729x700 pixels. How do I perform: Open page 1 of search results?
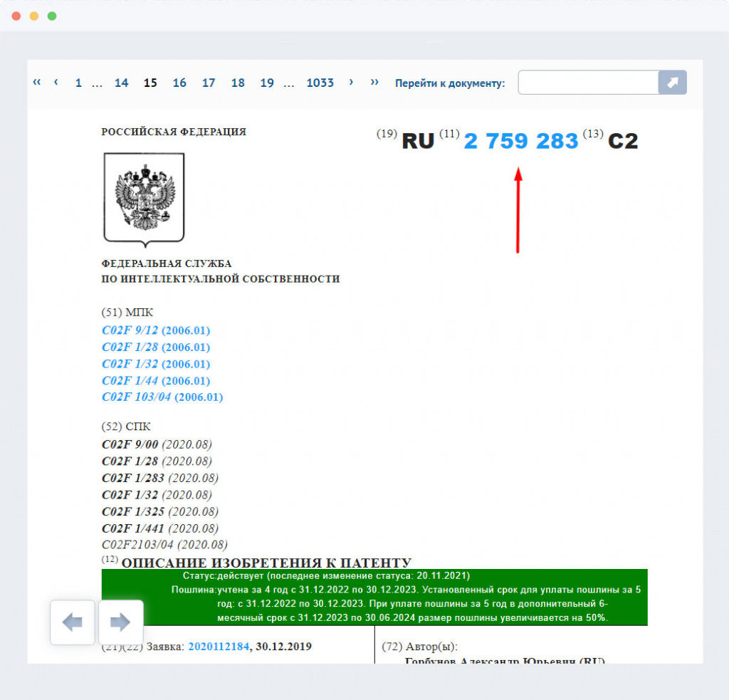(x=78, y=83)
